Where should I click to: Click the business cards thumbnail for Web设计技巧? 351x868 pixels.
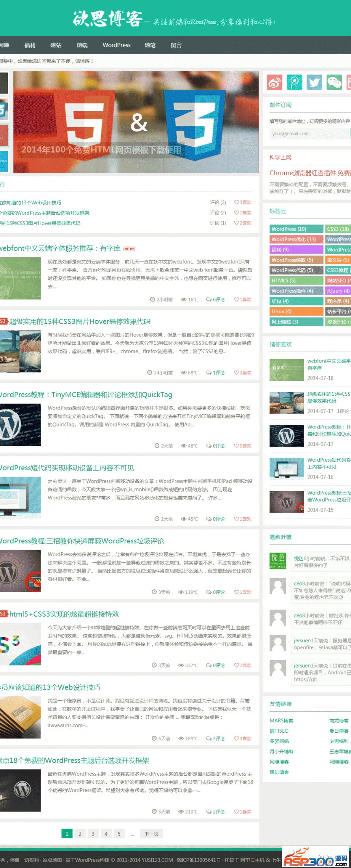click(21, 717)
